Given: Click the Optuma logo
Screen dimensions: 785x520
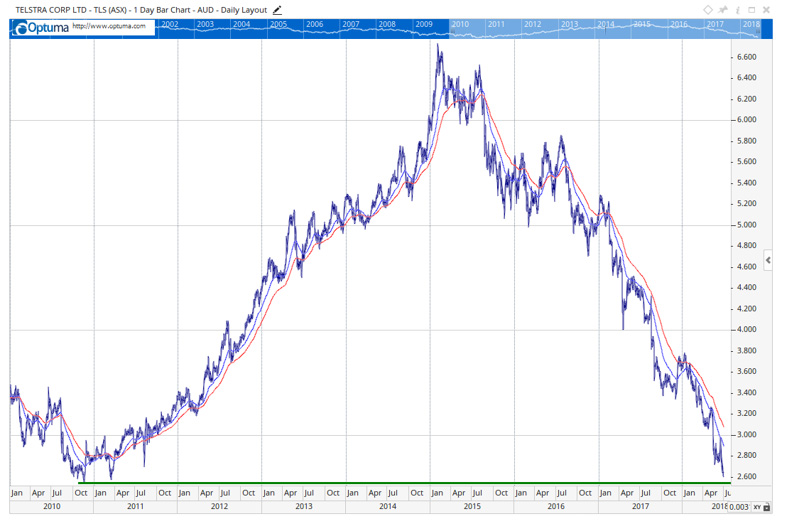Looking at the screenshot, I should coord(42,28).
